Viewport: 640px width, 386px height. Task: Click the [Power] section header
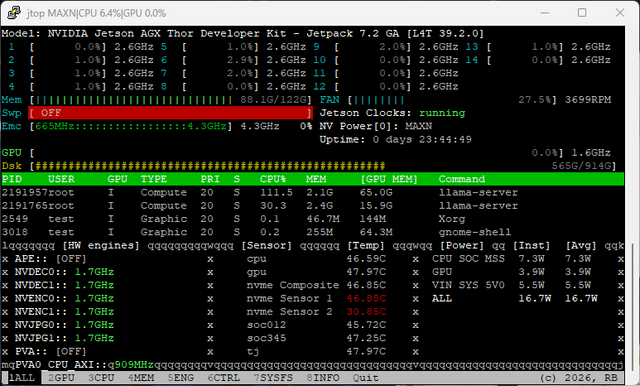[x=462, y=246]
